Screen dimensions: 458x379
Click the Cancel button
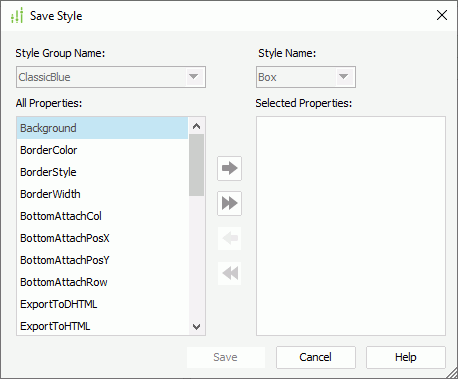coord(316,357)
